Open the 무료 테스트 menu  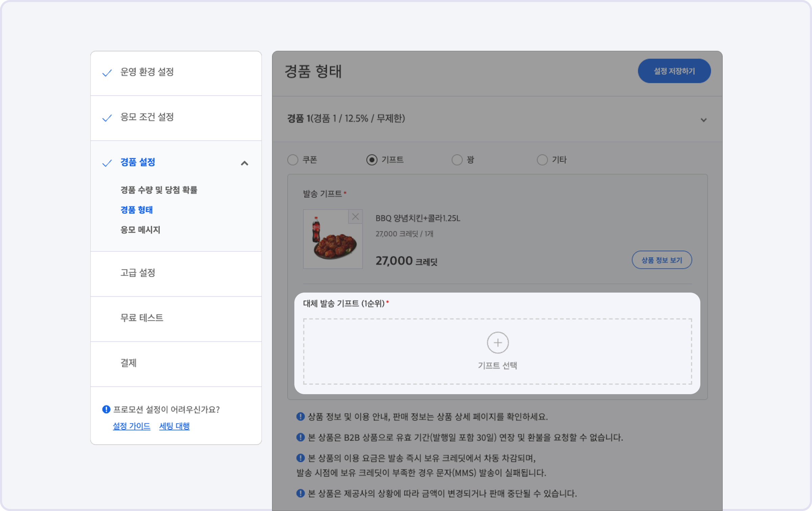click(x=142, y=318)
